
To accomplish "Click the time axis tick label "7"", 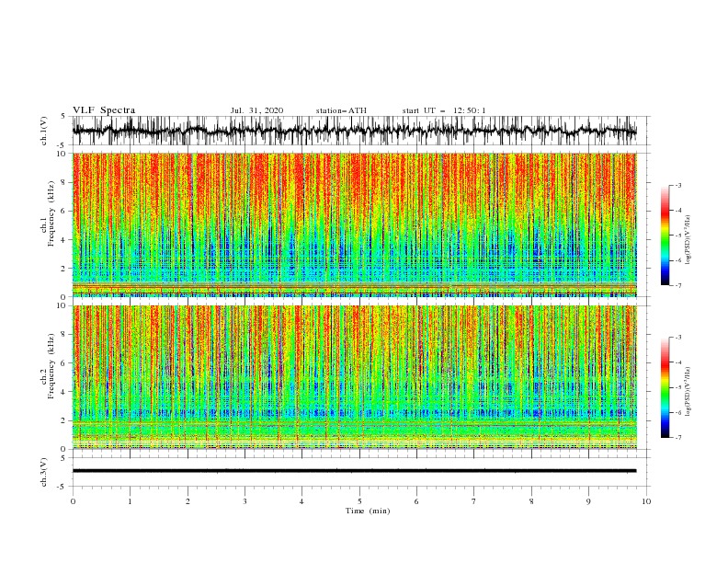I will (474, 501).
